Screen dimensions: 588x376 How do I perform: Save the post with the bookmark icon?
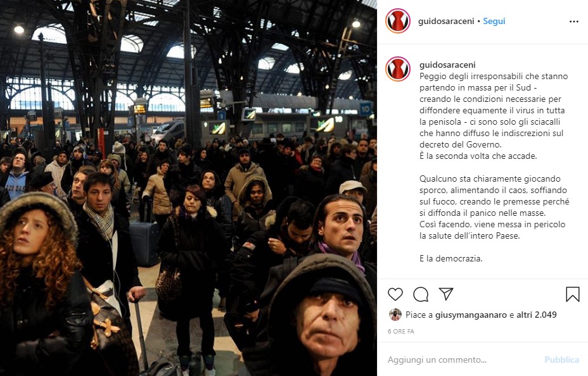573,294
